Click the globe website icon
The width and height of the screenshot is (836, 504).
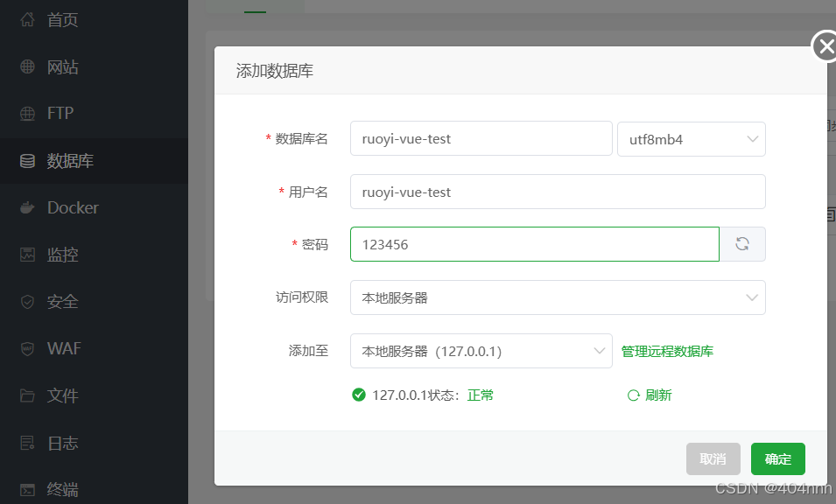(27, 66)
